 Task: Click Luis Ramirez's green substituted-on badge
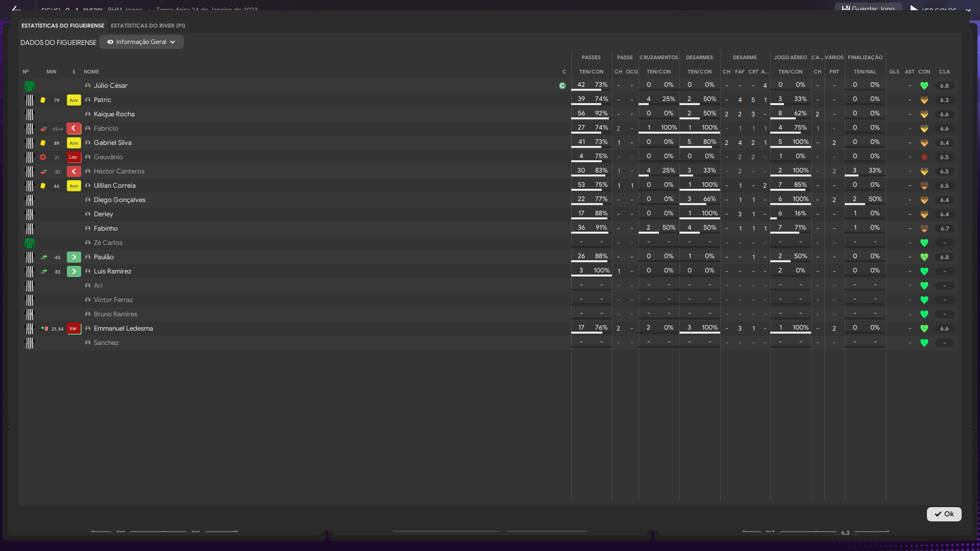[73, 271]
